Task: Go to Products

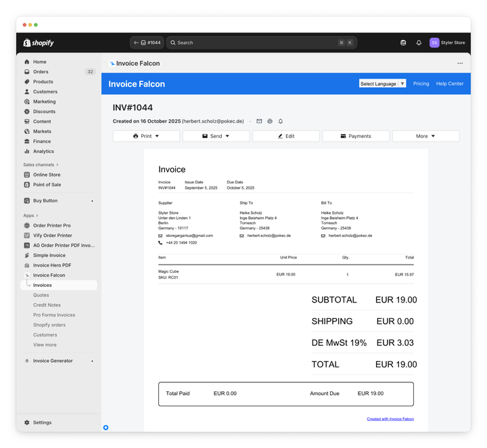Action: pyautogui.click(x=43, y=82)
